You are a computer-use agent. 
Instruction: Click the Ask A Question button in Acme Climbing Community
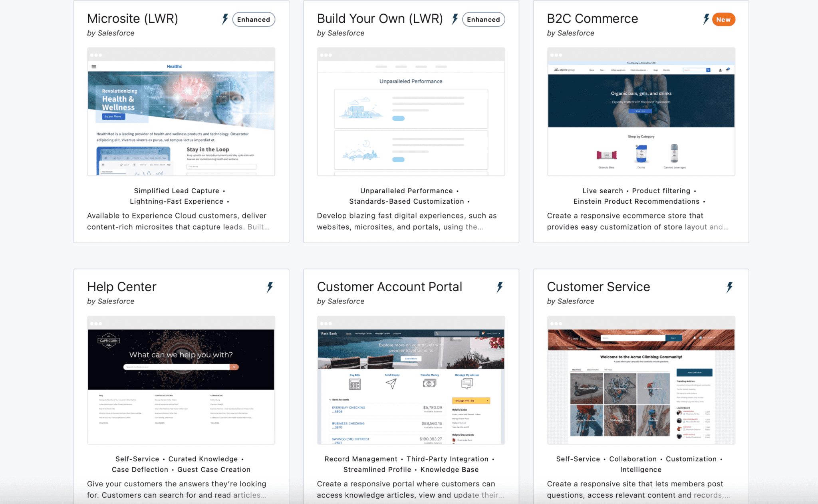695,373
